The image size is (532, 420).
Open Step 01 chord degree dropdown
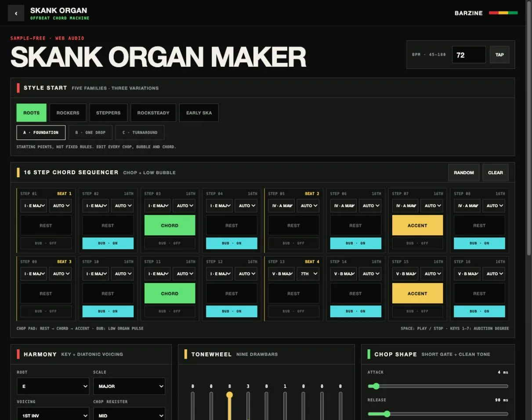coord(34,205)
